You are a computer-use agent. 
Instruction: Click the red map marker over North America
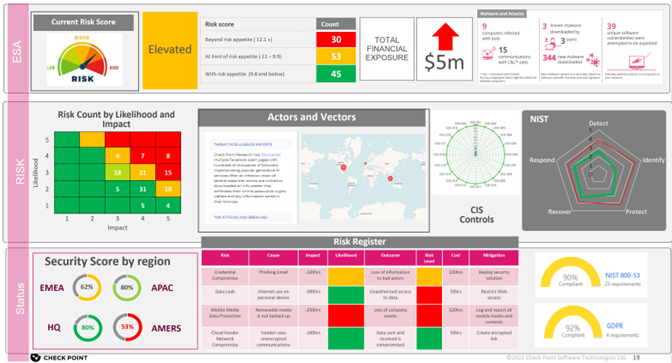343,168
